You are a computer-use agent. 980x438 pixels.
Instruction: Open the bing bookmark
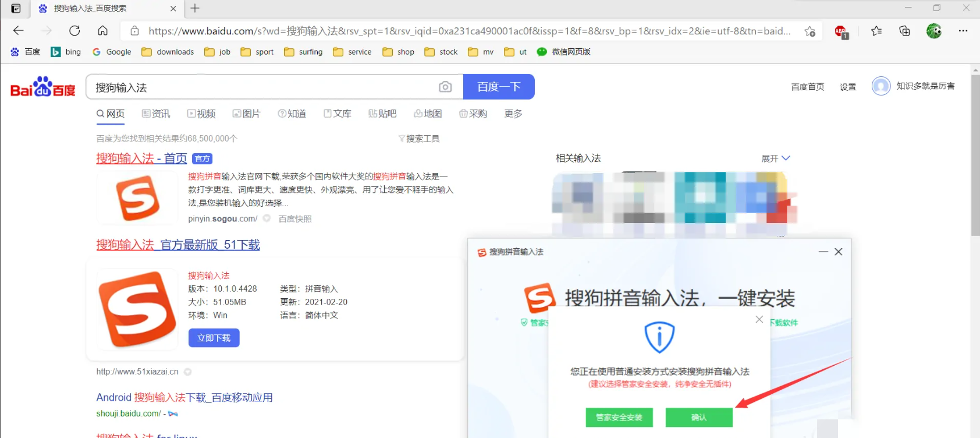coord(66,52)
